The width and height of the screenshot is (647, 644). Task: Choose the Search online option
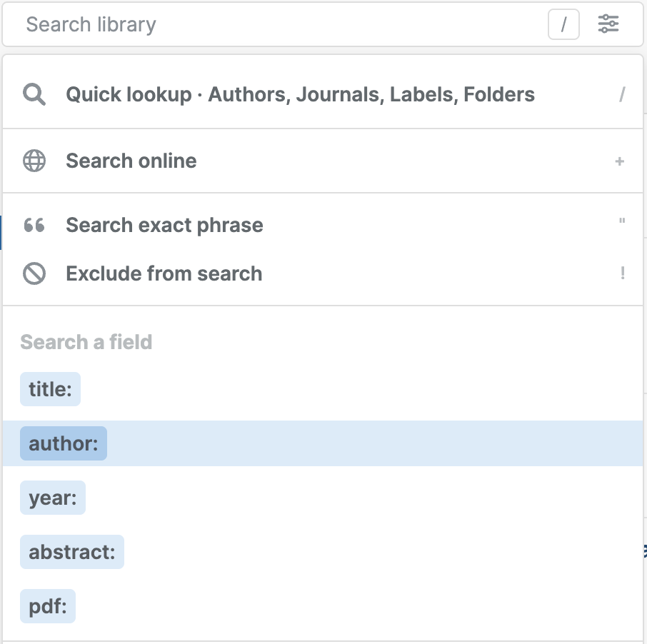point(131,161)
